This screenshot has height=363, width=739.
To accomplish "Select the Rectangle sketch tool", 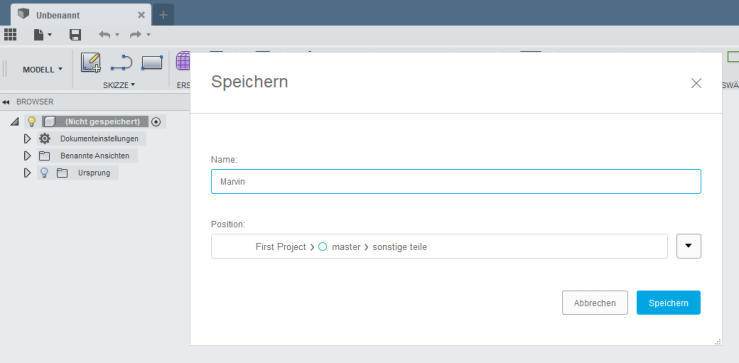I will point(152,63).
